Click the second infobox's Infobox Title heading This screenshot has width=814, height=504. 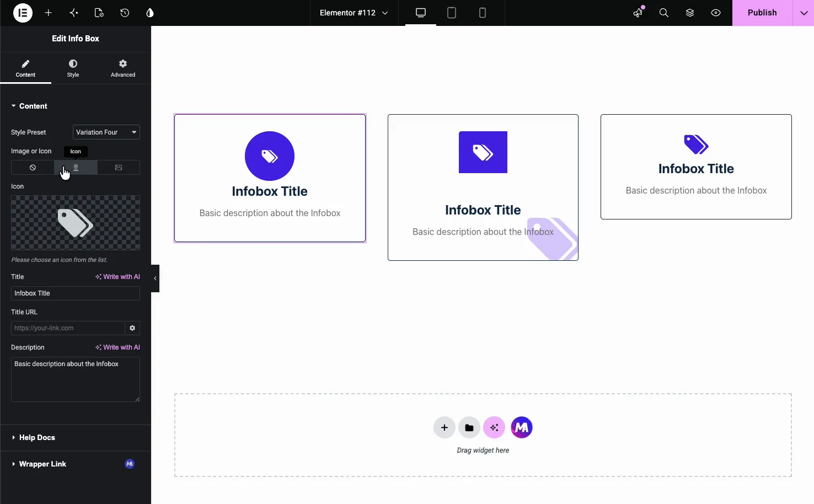[483, 210]
